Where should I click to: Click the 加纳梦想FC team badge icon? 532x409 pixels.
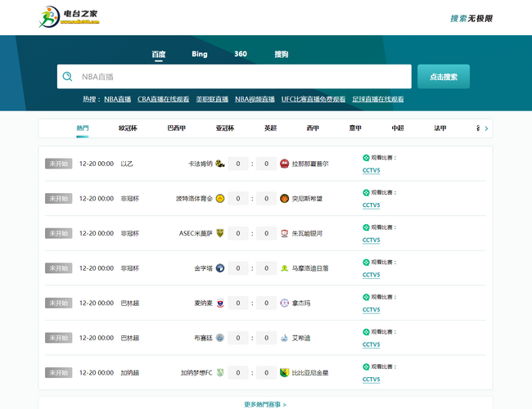click(x=220, y=373)
